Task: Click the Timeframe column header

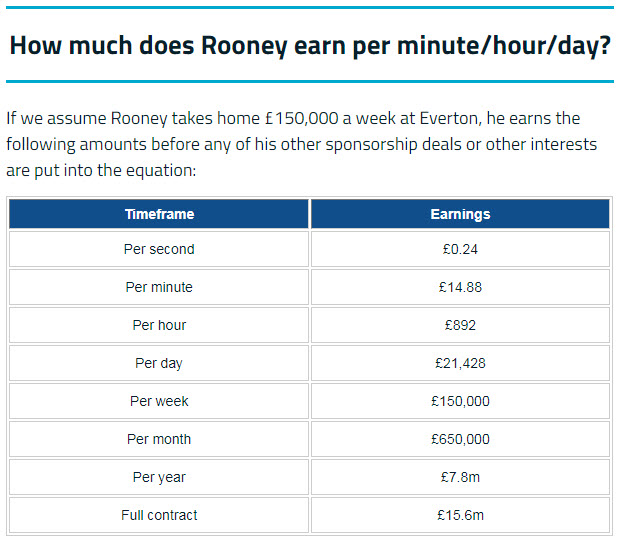Action: pyautogui.click(x=159, y=214)
